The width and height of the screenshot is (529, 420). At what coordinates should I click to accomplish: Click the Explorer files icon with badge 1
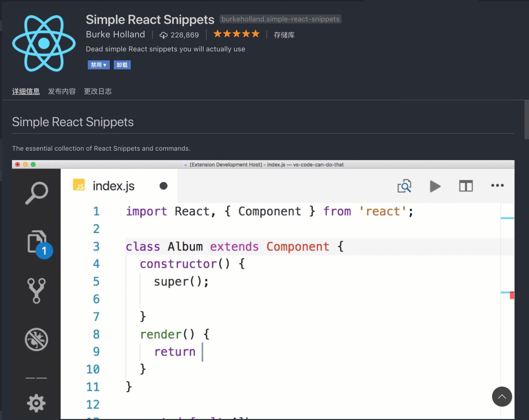[40, 244]
